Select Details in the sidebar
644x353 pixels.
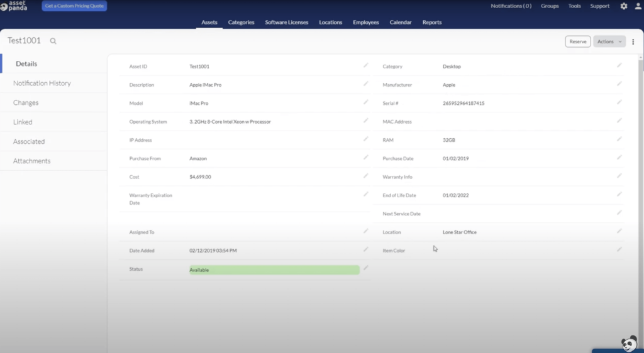[x=54, y=63]
